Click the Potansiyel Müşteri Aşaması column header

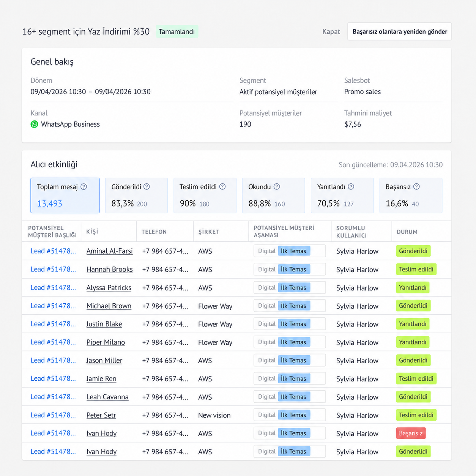click(284, 232)
